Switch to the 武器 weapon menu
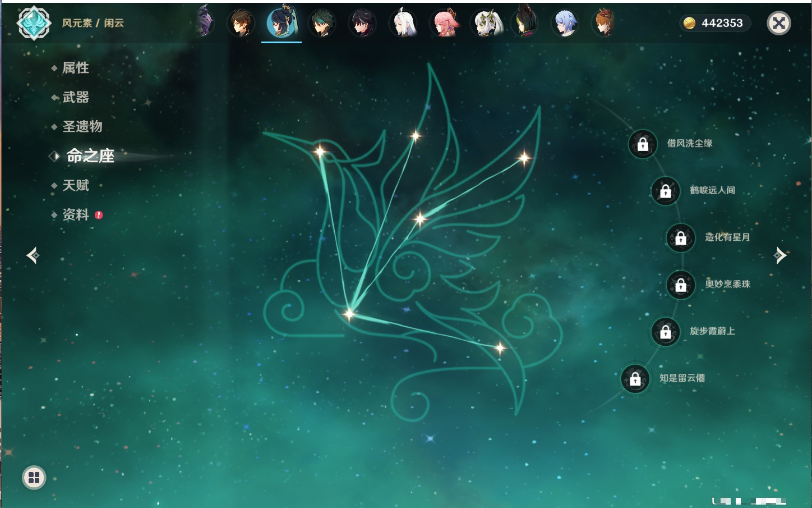This screenshot has height=508, width=812. point(76,97)
